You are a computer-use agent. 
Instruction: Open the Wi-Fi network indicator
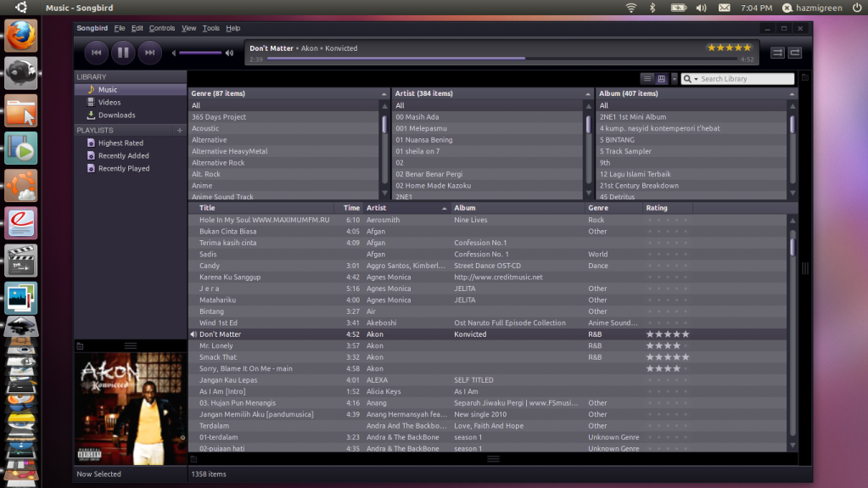[631, 8]
